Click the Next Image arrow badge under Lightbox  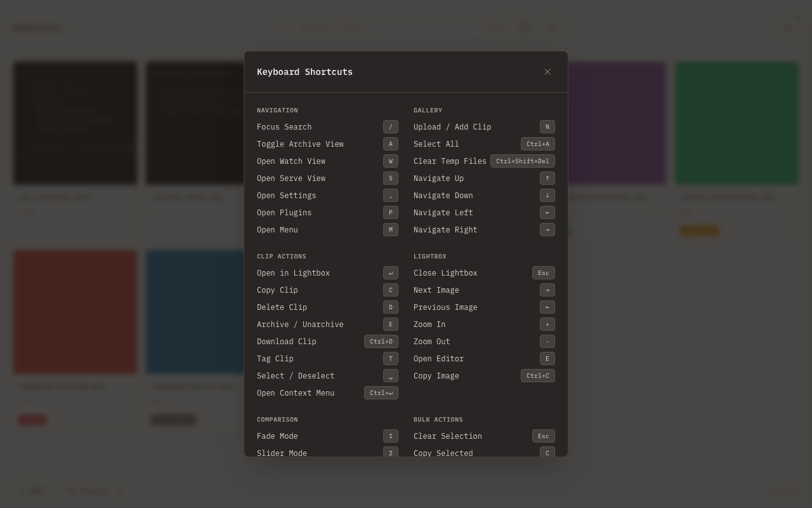point(547,290)
